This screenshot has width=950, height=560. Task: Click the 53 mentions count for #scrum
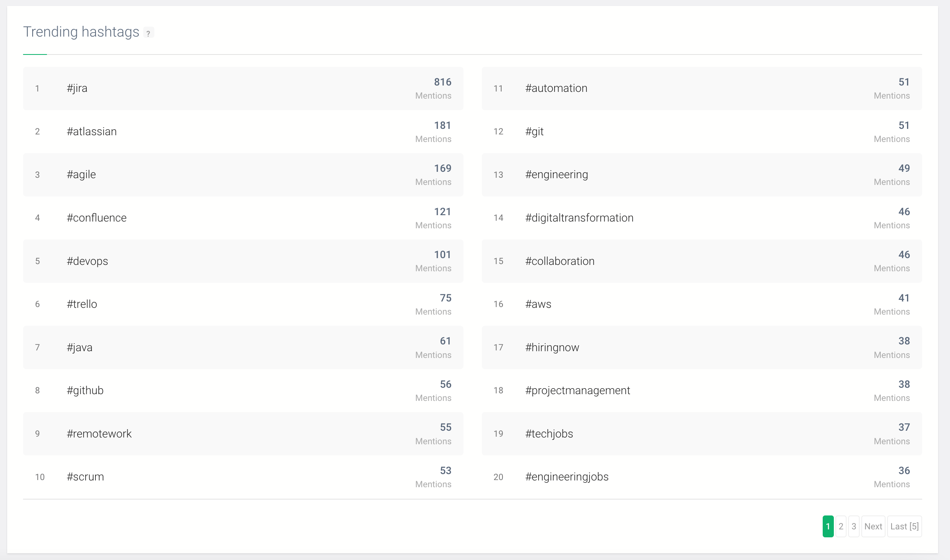[x=446, y=471]
